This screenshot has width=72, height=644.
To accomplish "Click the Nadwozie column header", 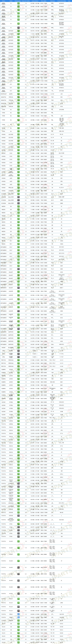I will pyautogui.click(x=52, y=1).
